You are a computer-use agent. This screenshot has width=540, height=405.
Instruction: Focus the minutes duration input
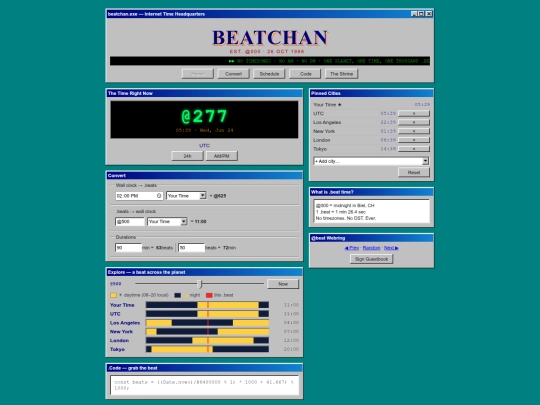[x=128, y=248]
